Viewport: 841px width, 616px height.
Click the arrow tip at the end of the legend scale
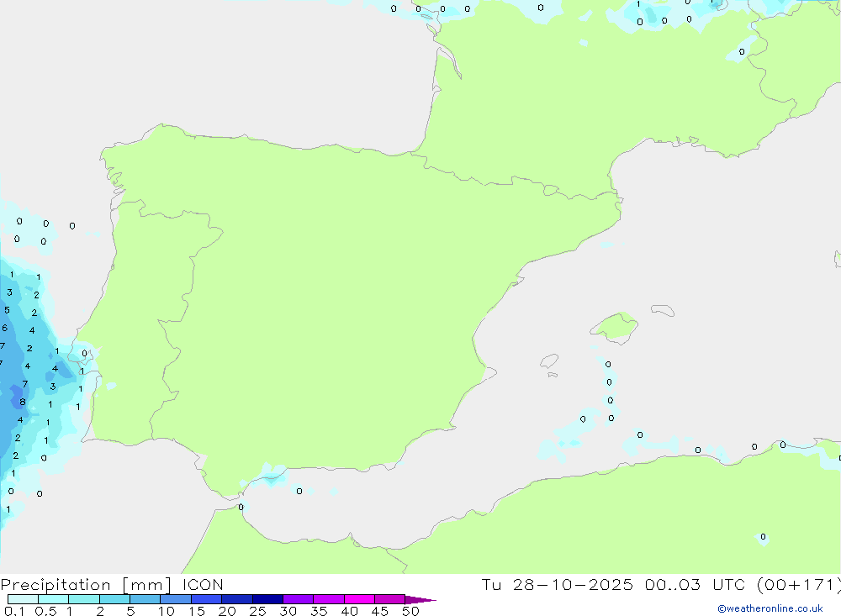tap(421, 600)
